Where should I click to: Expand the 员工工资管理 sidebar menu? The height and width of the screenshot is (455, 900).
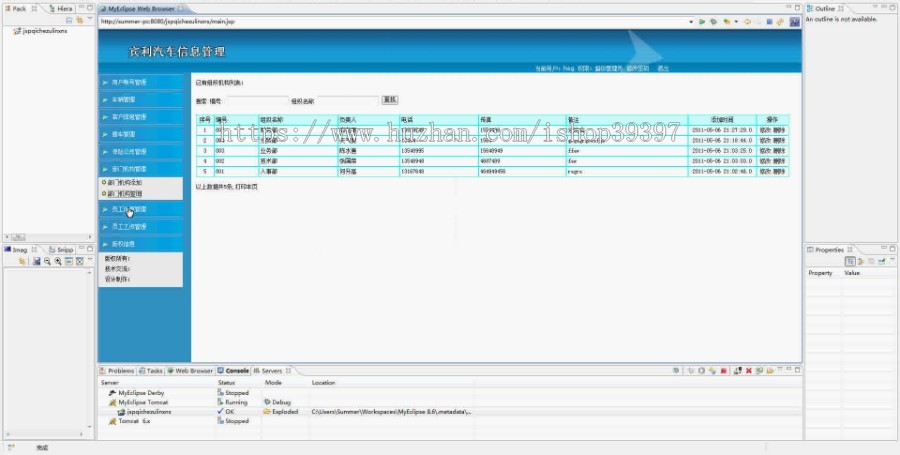141,227
